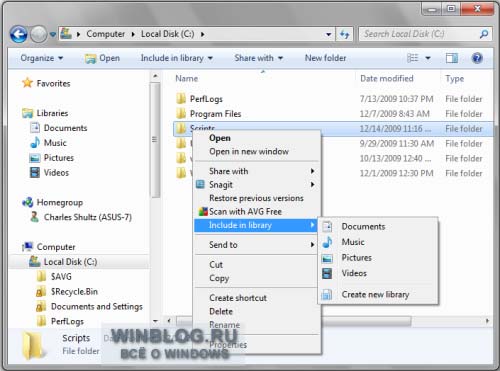This screenshot has height=371, width=500.
Task: Open the view options dropdown arrow
Action: click(428, 58)
